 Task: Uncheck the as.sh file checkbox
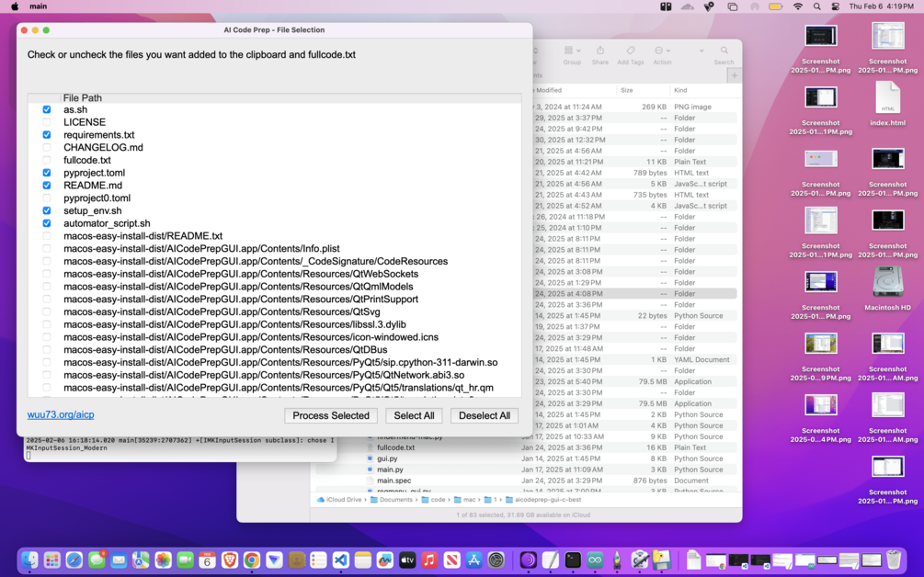47,109
